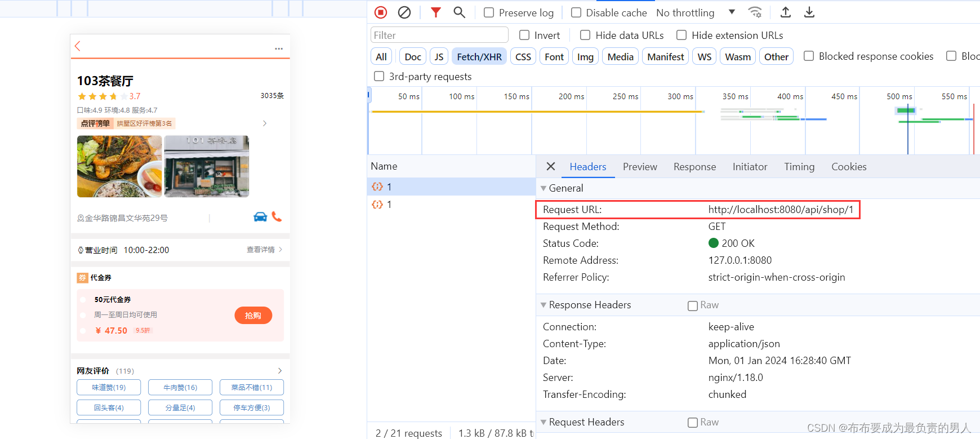Viewport: 980px width, 439px height.
Task: Select the 停车方便(3) review tag
Action: coord(251,407)
